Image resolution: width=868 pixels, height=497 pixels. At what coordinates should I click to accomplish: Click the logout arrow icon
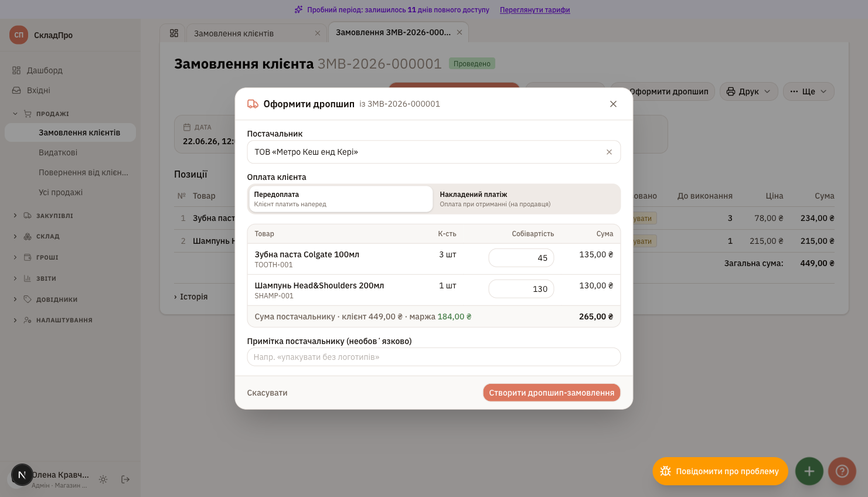click(x=125, y=479)
